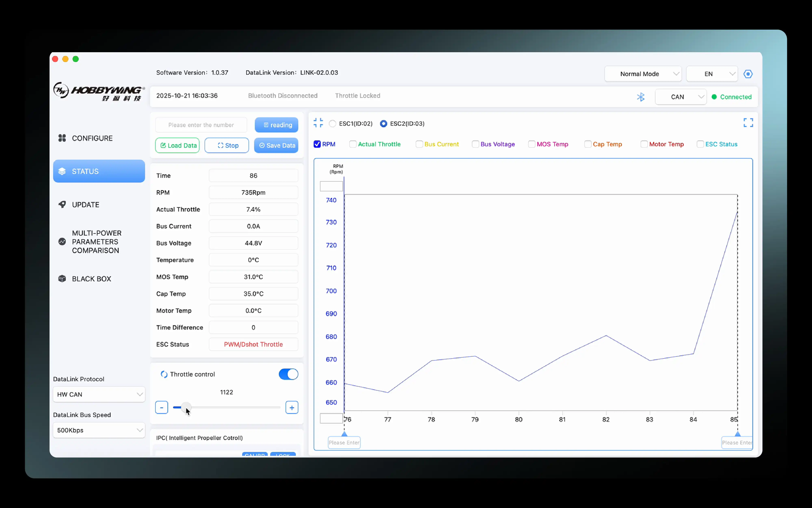The width and height of the screenshot is (812, 508).
Task: Click the Load Data button
Action: point(177,145)
